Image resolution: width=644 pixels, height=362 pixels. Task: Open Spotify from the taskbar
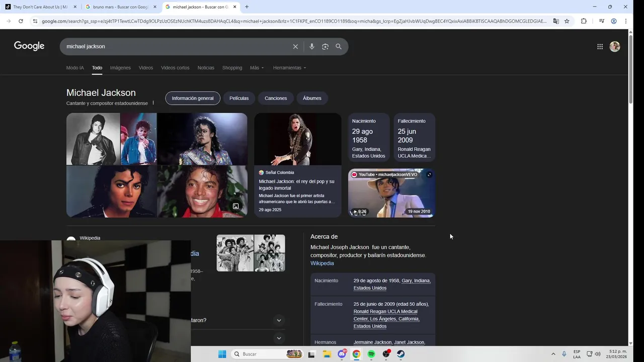click(371, 354)
